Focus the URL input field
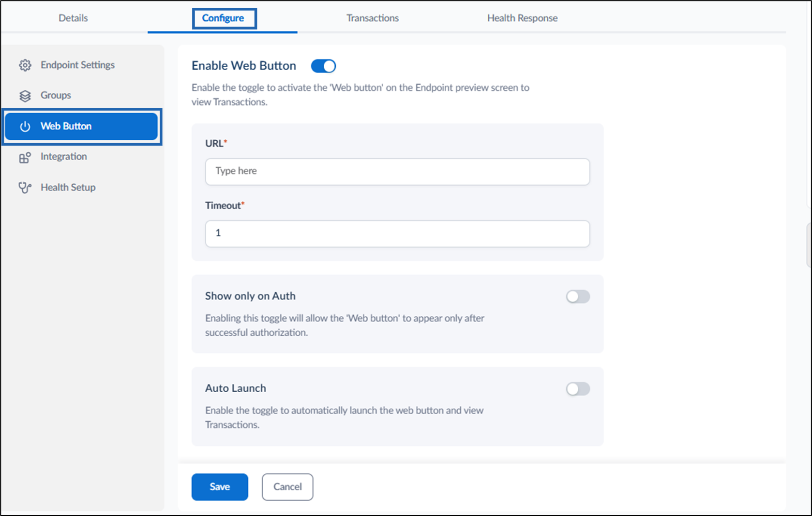The width and height of the screenshot is (812, 516). pyautogui.click(x=397, y=171)
